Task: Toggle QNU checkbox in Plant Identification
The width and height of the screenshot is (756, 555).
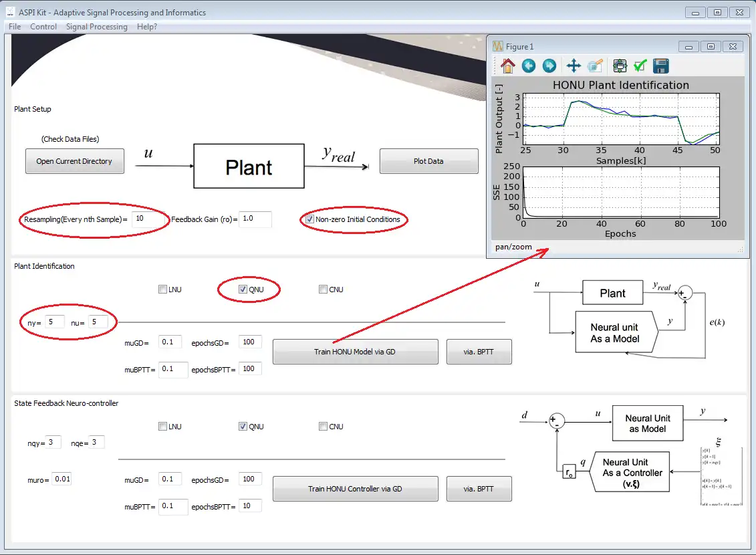Action: 243,290
